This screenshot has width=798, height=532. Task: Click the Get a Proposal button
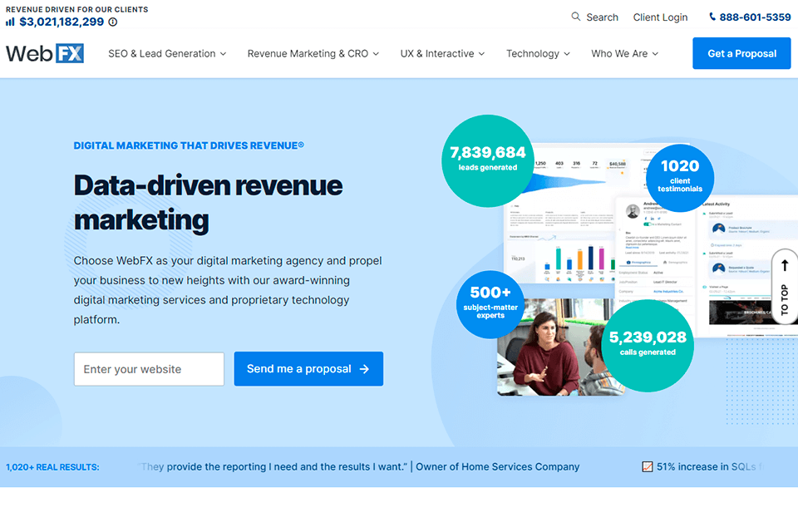tap(741, 52)
